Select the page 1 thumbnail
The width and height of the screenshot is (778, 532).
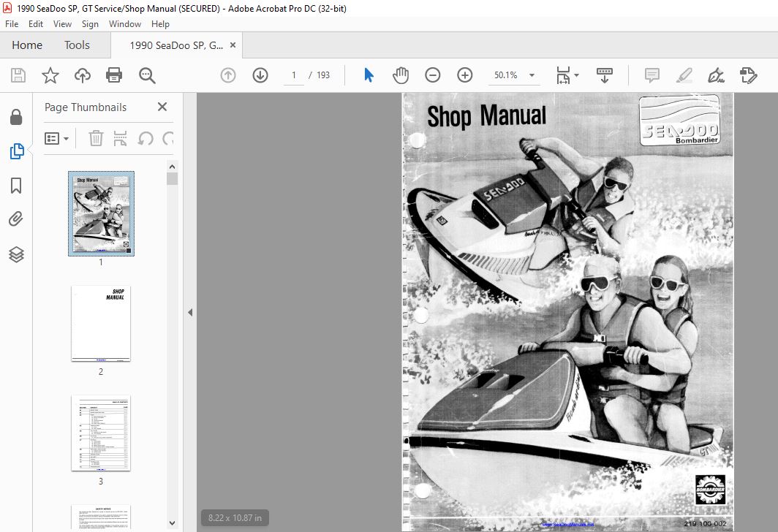pos(101,213)
